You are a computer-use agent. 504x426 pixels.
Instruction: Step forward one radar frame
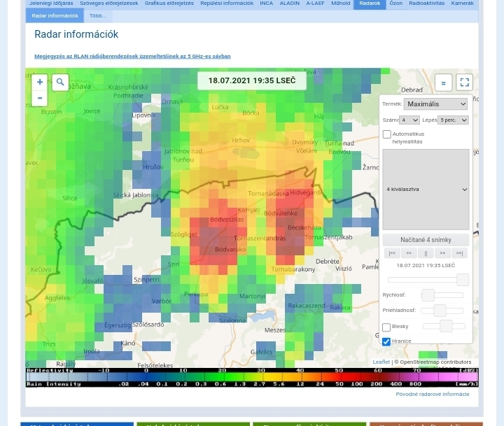click(442, 253)
